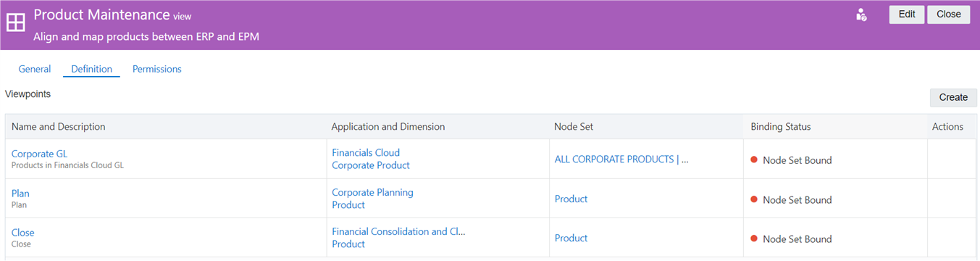Click the Close button in the header
The width and height of the screenshot is (980, 261).
948,14
